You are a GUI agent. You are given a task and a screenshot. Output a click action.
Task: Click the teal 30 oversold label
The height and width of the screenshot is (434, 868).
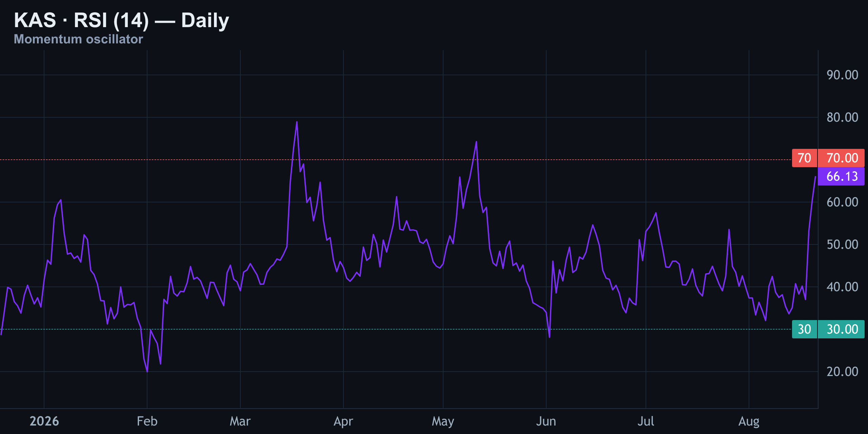(x=804, y=329)
